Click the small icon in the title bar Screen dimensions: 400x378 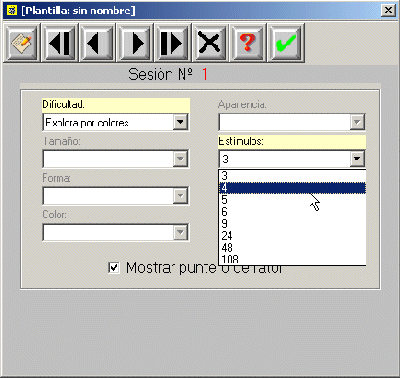click(x=12, y=10)
